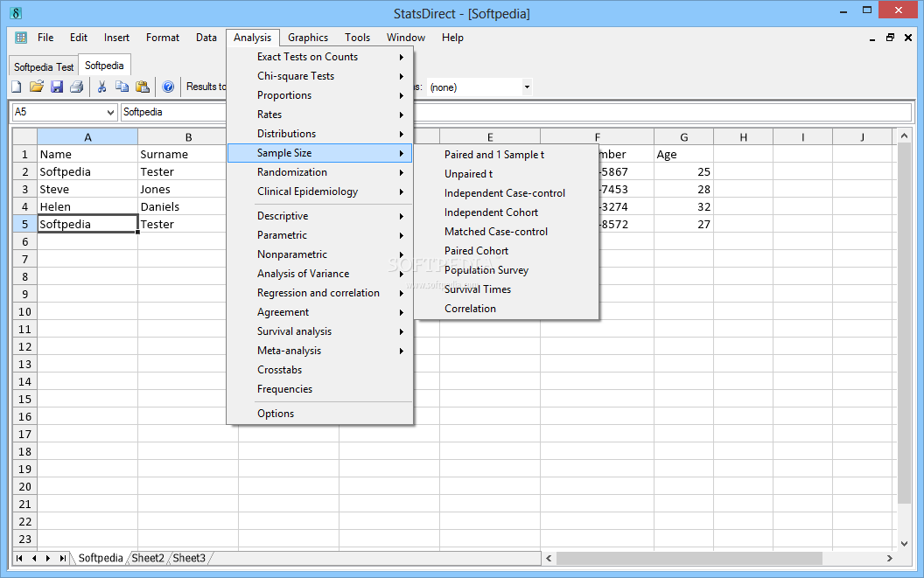This screenshot has width=924, height=578.
Task: Minimize the inner document window
Action: (872, 38)
